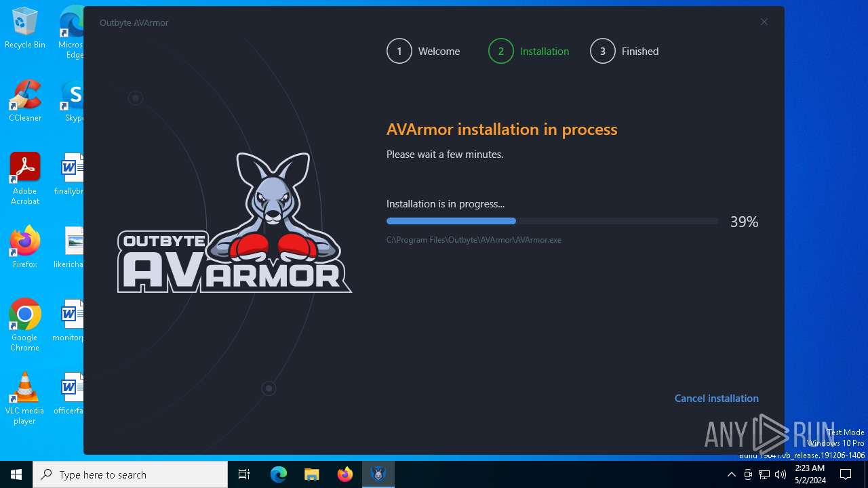Image resolution: width=868 pixels, height=488 pixels.
Task: Click the taskbar clock showing 2:23 AM
Action: (x=810, y=474)
